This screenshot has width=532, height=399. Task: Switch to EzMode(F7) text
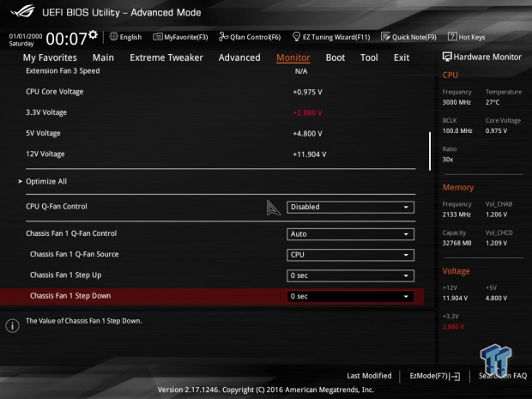tap(429, 376)
